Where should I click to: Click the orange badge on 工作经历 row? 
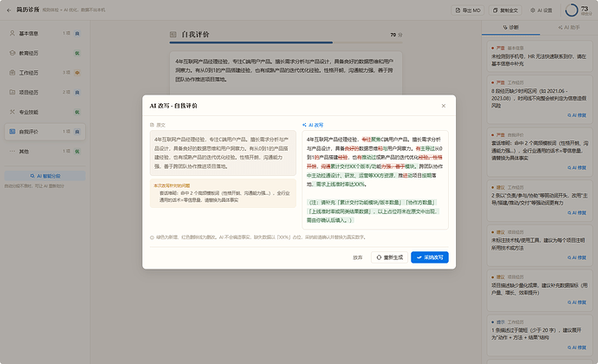click(x=77, y=73)
